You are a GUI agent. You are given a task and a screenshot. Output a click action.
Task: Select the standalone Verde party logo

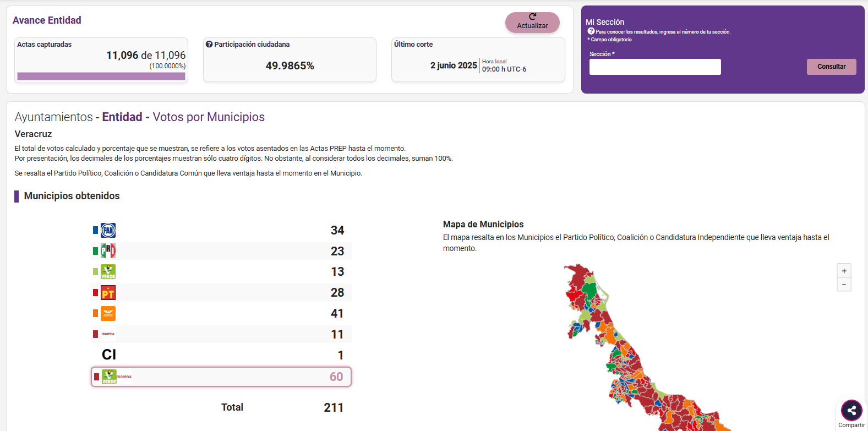click(108, 271)
